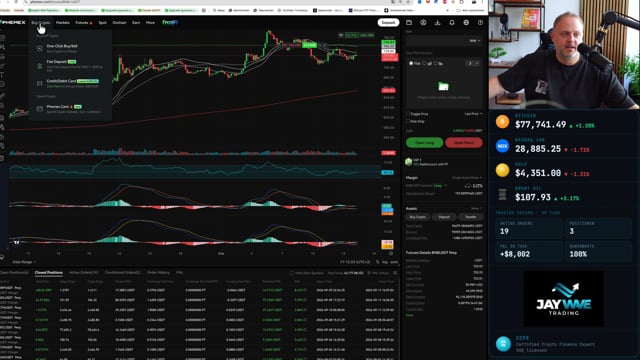Open Buy Crypto menu

(x=41, y=22)
